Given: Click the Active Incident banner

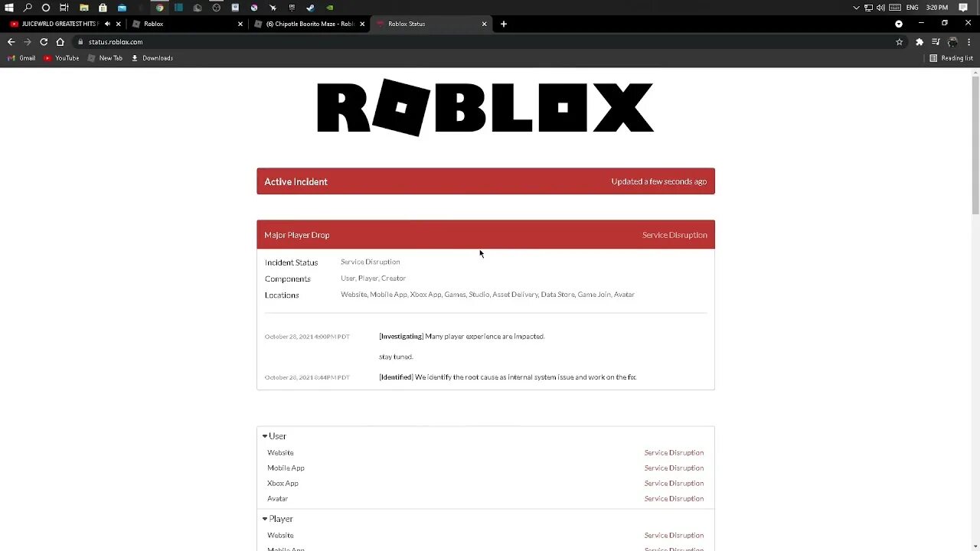Looking at the screenshot, I should tap(485, 181).
